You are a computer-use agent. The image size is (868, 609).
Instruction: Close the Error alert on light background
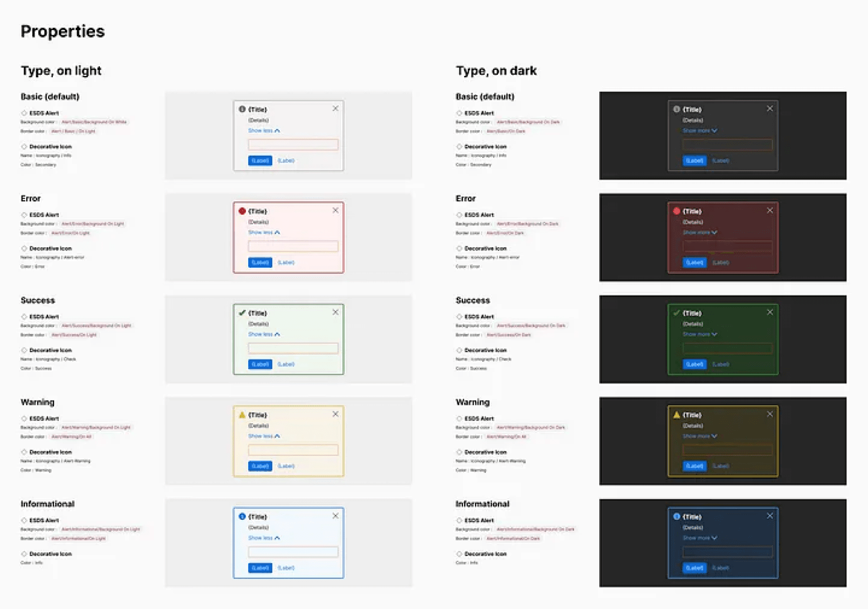click(335, 210)
